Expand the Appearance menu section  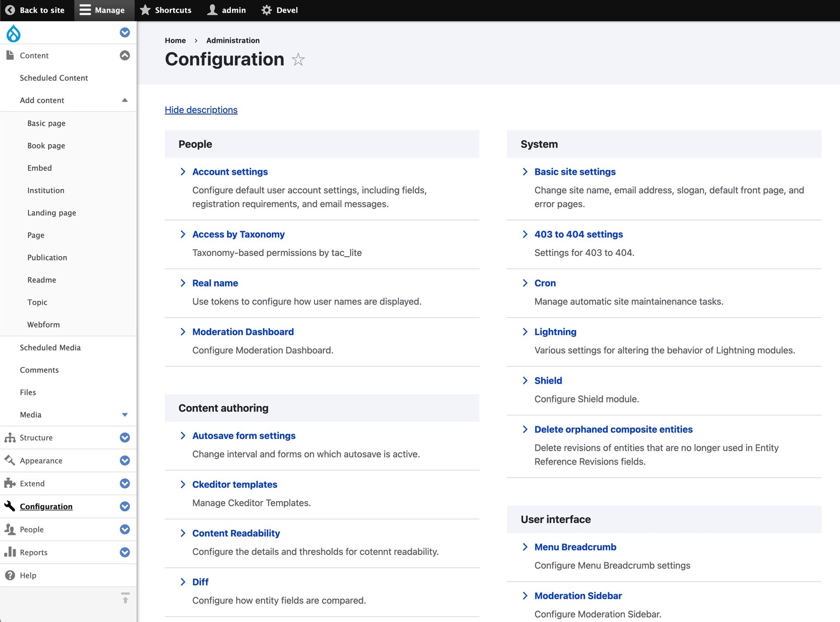pos(125,461)
